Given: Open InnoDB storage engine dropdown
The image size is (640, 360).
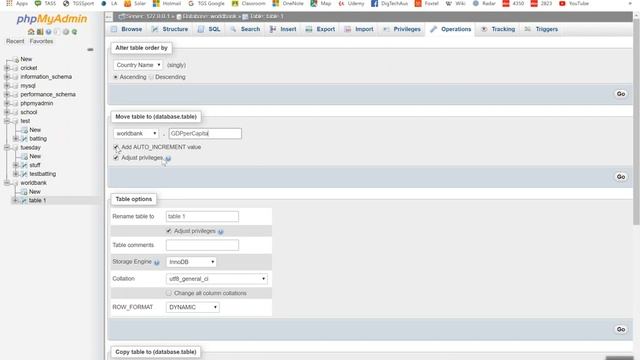Looking at the screenshot, I should [191, 262].
